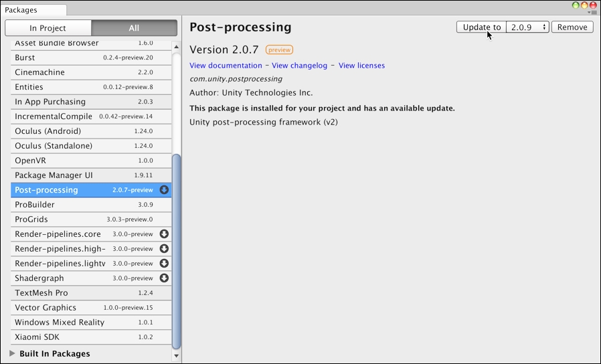Click the scroll up arrow of the package list
The image size is (601, 364).
(x=176, y=47)
